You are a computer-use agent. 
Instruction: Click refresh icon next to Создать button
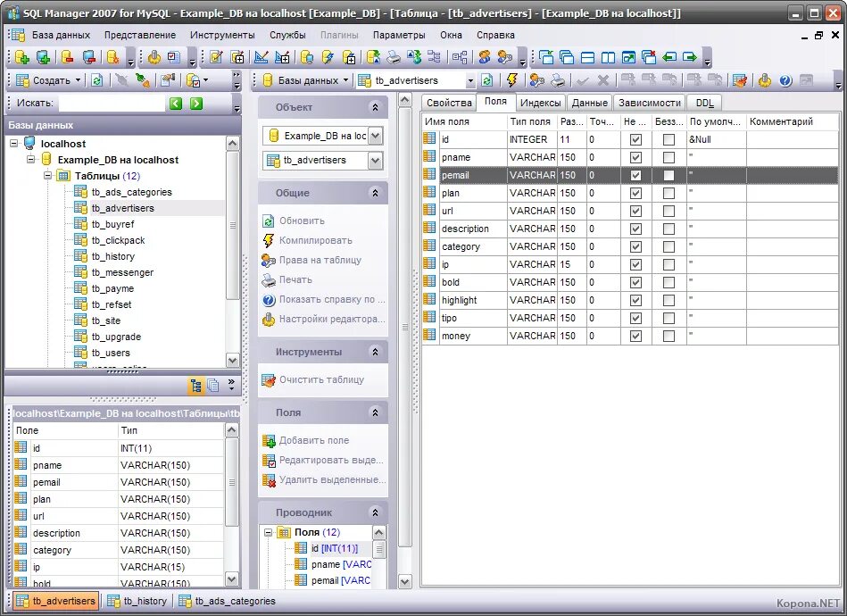click(96, 80)
